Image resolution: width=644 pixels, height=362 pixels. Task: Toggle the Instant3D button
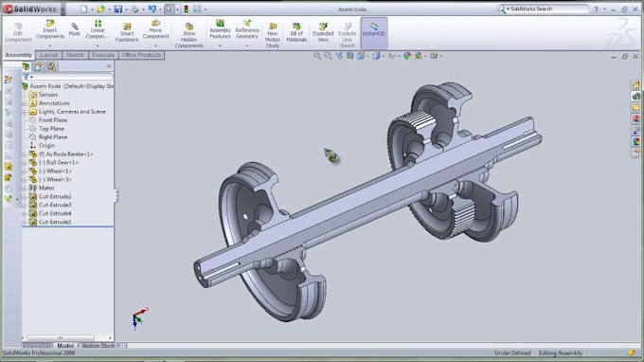coord(374,32)
